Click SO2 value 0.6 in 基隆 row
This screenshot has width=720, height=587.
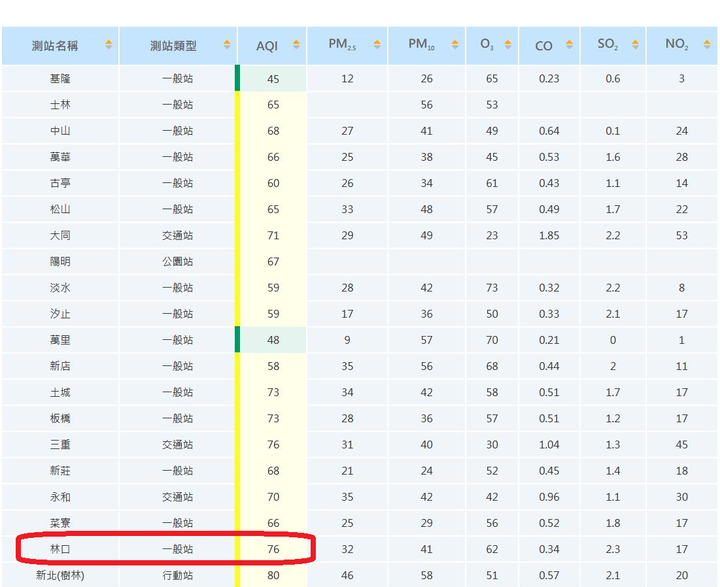[613, 79]
